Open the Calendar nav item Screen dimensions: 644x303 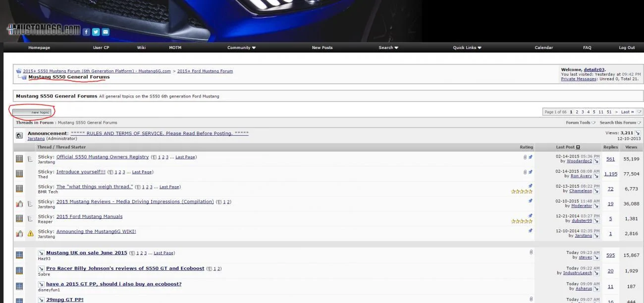click(x=543, y=48)
